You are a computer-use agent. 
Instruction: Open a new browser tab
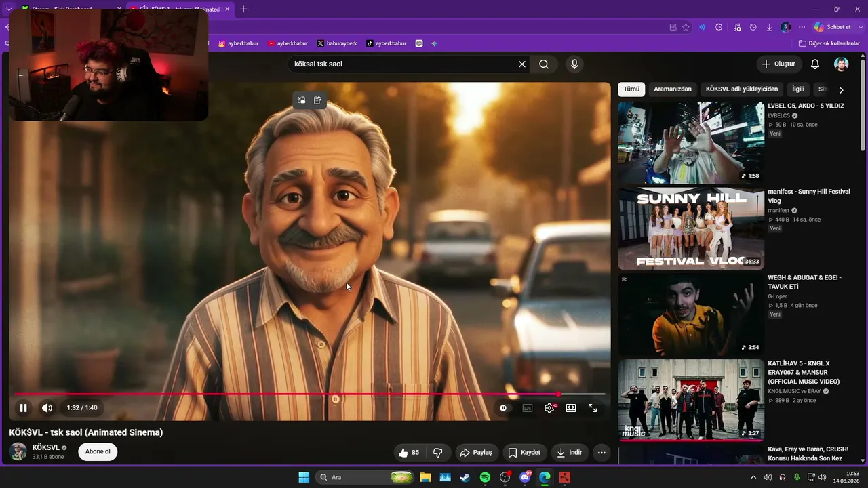point(243,9)
